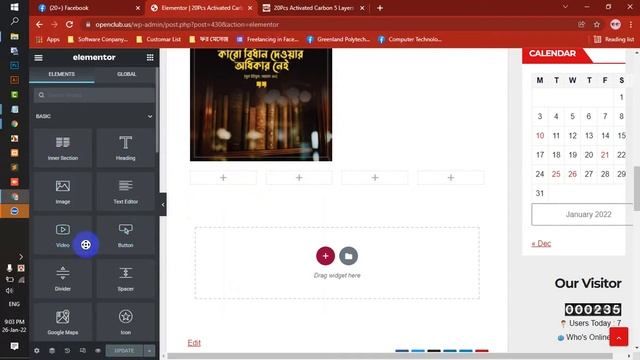Select the Inner Section widget

pyautogui.click(x=62, y=148)
